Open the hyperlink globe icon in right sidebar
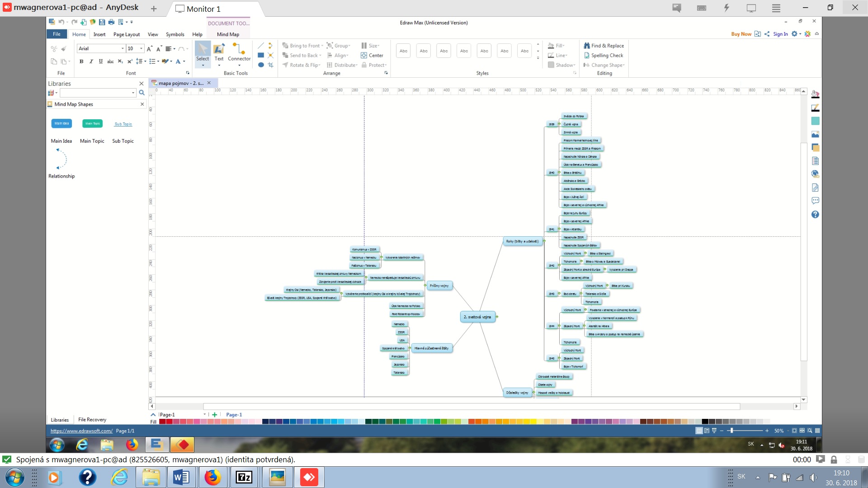This screenshot has height=488, width=868. click(x=815, y=174)
